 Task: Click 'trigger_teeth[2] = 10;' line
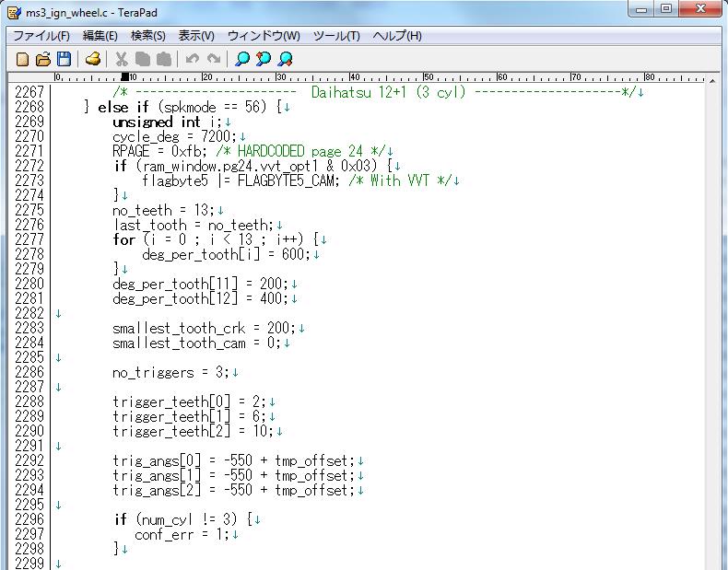pos(194,431)
